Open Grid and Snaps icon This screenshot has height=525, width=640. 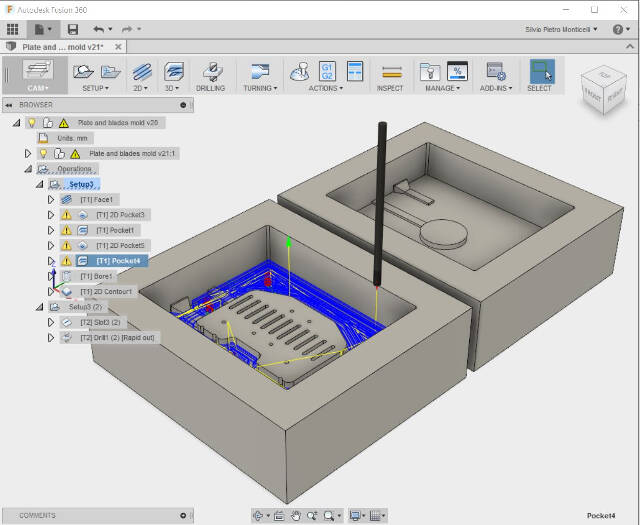(375, 516)
